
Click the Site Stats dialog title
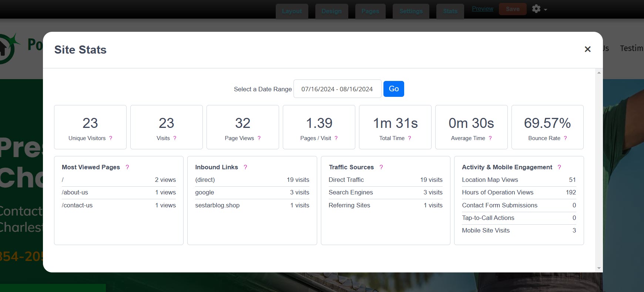[80, 50]
